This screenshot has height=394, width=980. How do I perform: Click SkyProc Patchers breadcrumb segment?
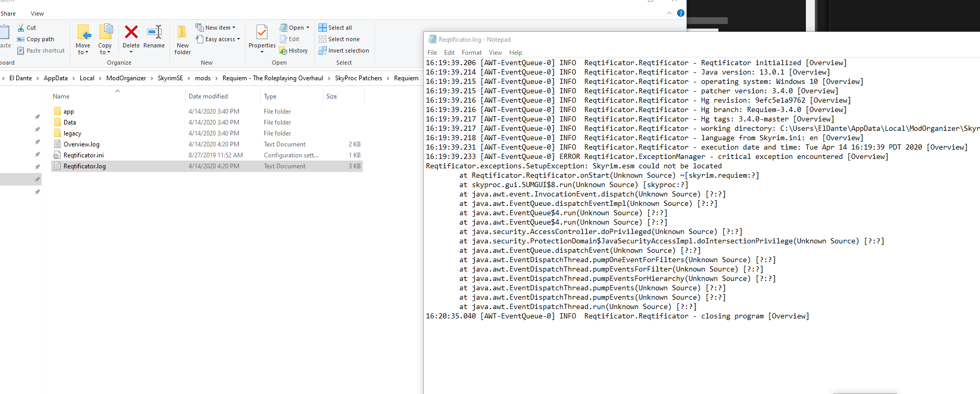359,78
